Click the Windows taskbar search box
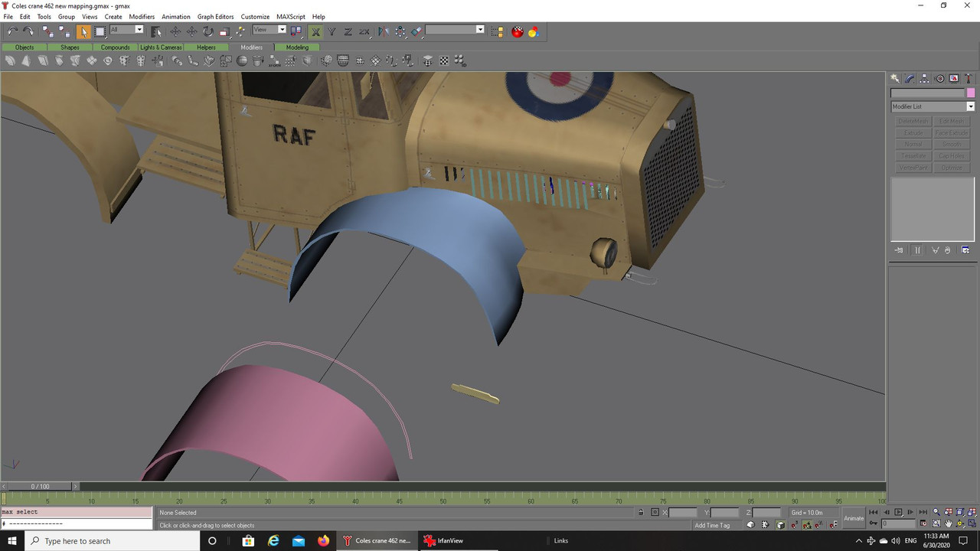The image size is (980, 551). point(112,540)
